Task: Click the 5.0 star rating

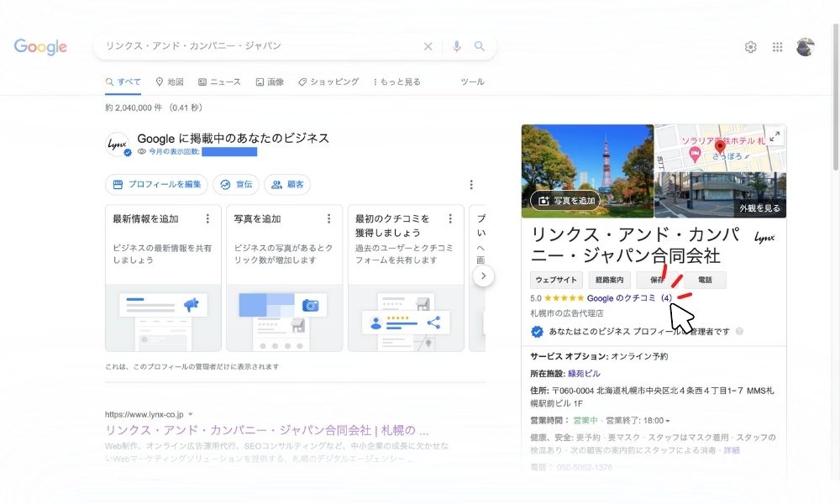Action: point(557,298)
